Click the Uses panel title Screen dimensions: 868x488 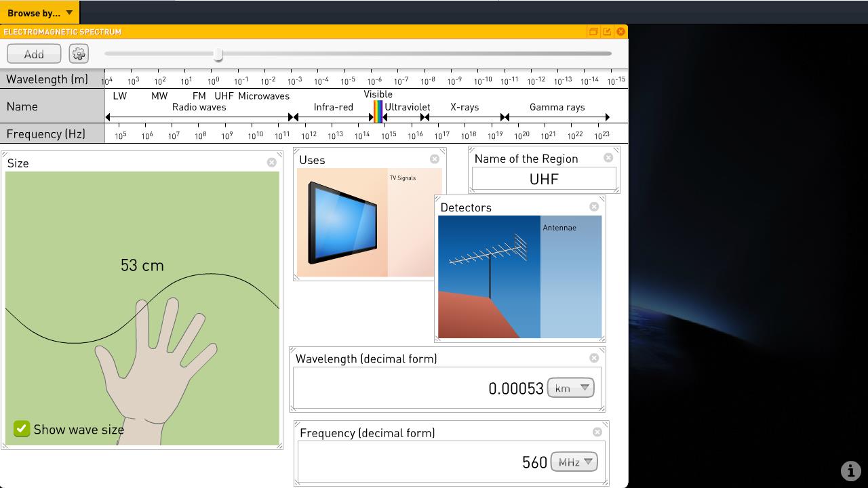tap(312, 160)
